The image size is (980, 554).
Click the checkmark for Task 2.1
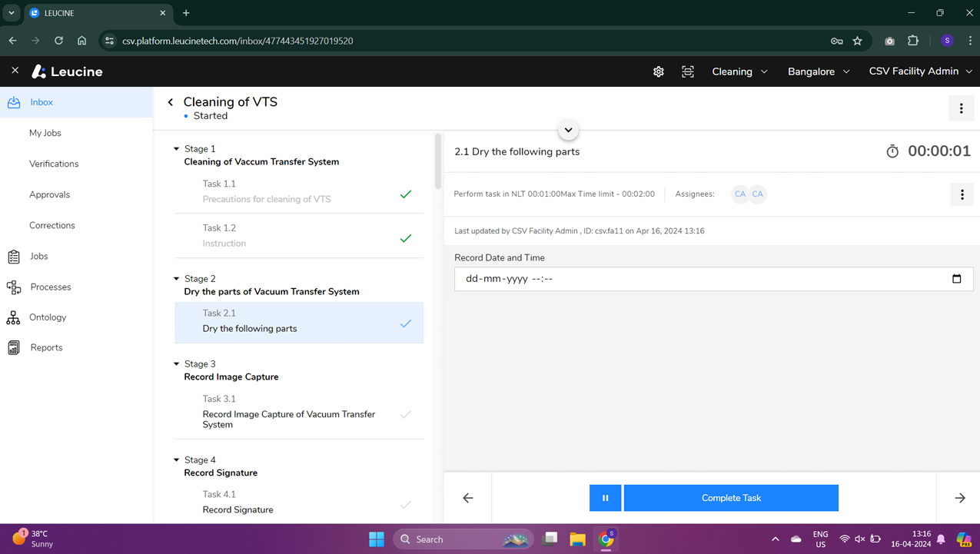point(406,323)
